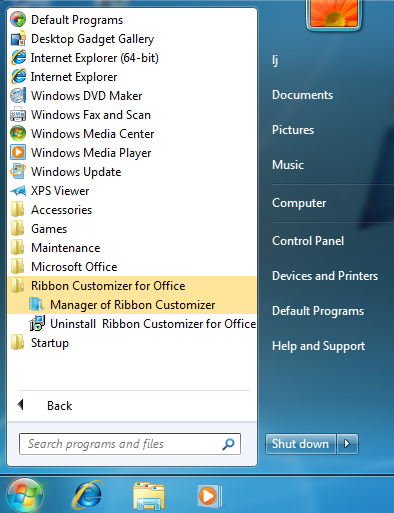This screenshot has height=513, width=394.
Task: Open Help and Support
Action: tap(318, 346)
